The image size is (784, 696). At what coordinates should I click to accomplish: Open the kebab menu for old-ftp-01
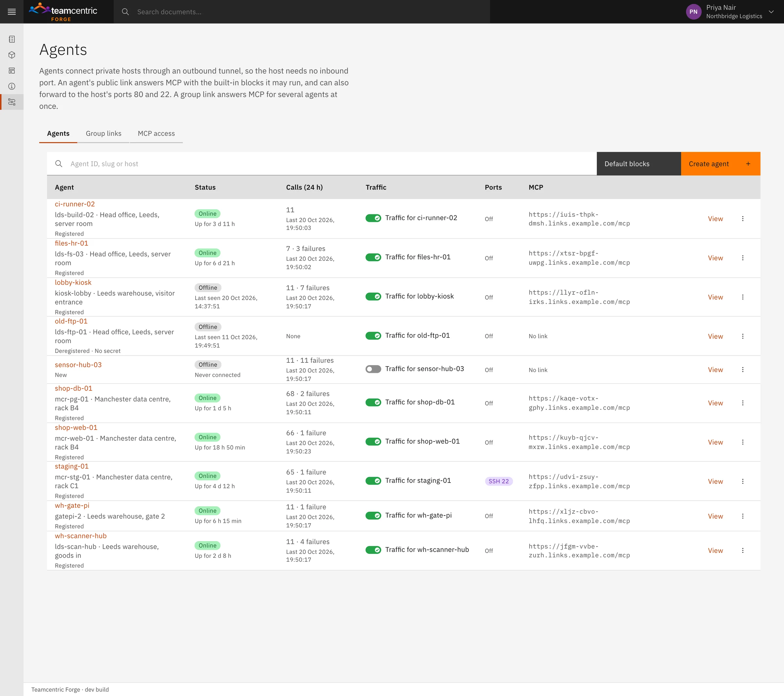pyautogui.click(x=743, y=336)
